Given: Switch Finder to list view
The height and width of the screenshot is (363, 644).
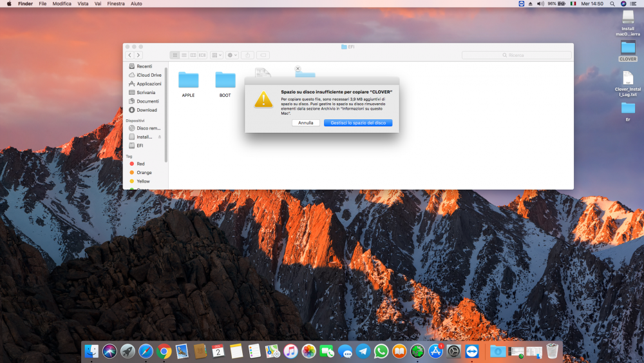Looking at the screenshot, I should (184, 55).
